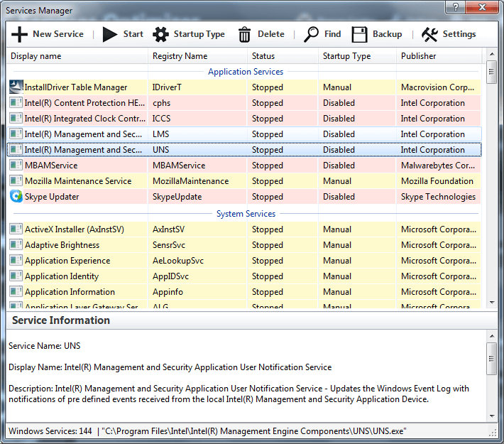The image size is (504, 444).
Task: Click the help question mark button
Action: click(454, 7)
